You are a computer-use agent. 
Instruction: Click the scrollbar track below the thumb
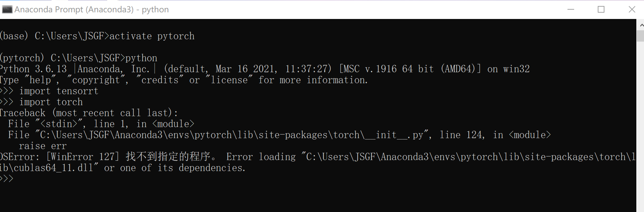[x=640, y=133]
